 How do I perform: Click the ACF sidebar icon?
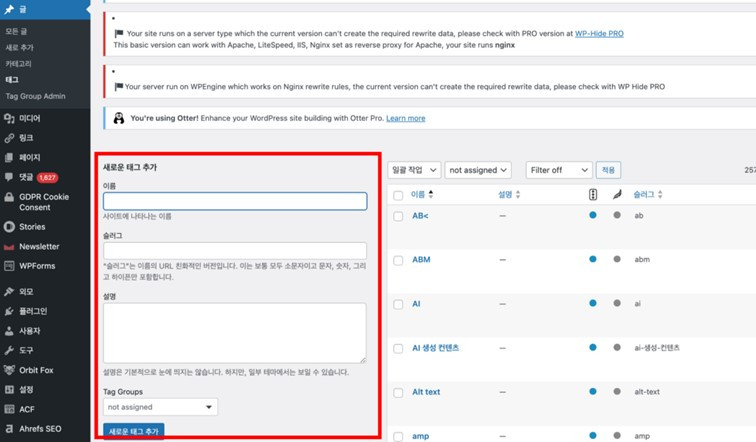click(9, 409)
